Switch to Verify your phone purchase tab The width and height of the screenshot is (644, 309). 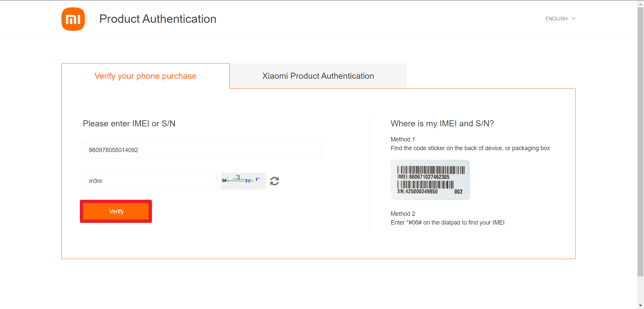(x=145, y=76)
